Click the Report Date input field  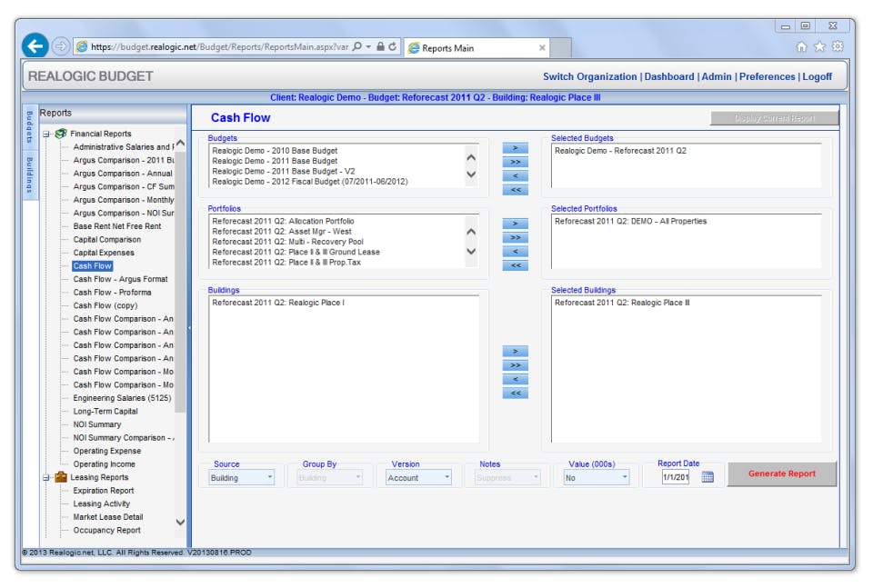tap(676, 477)
